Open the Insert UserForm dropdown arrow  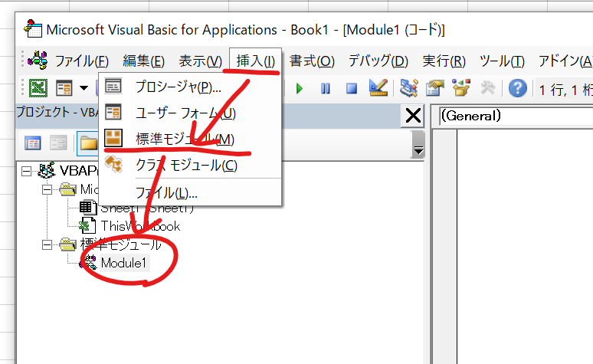pos(83,88)
